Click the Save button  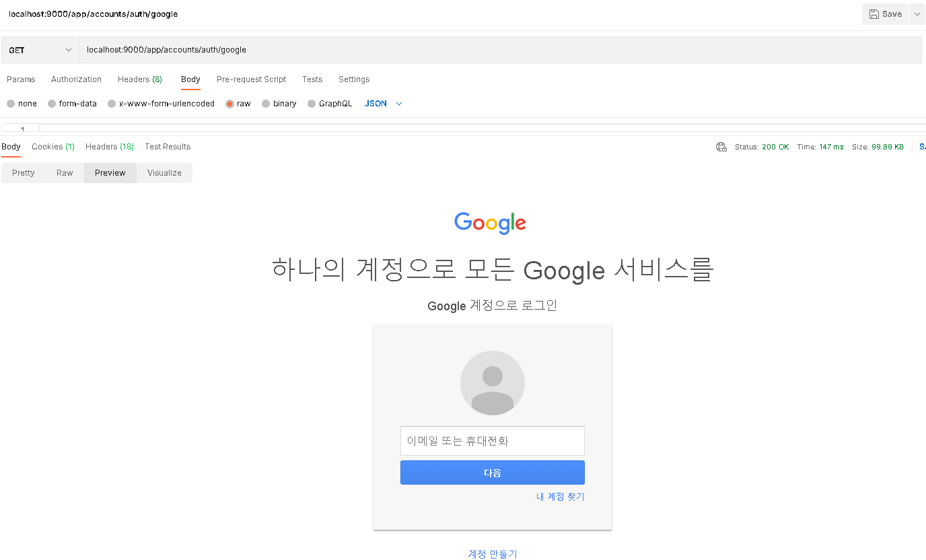pos(885,14)
